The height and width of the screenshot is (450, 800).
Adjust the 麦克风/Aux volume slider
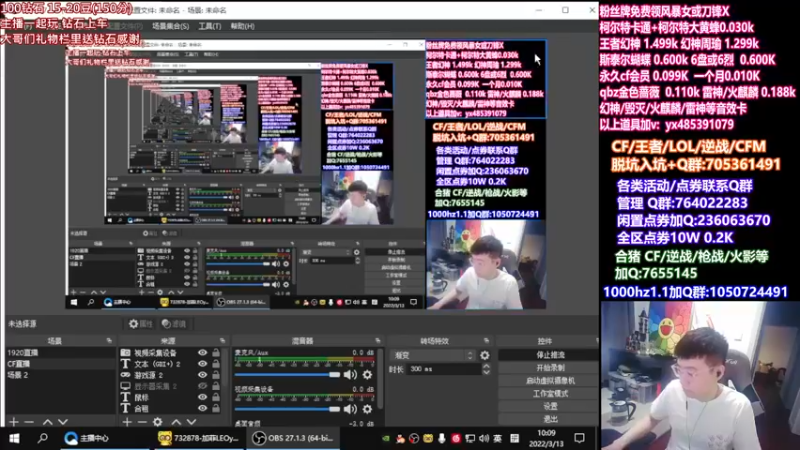coord(287,374)
